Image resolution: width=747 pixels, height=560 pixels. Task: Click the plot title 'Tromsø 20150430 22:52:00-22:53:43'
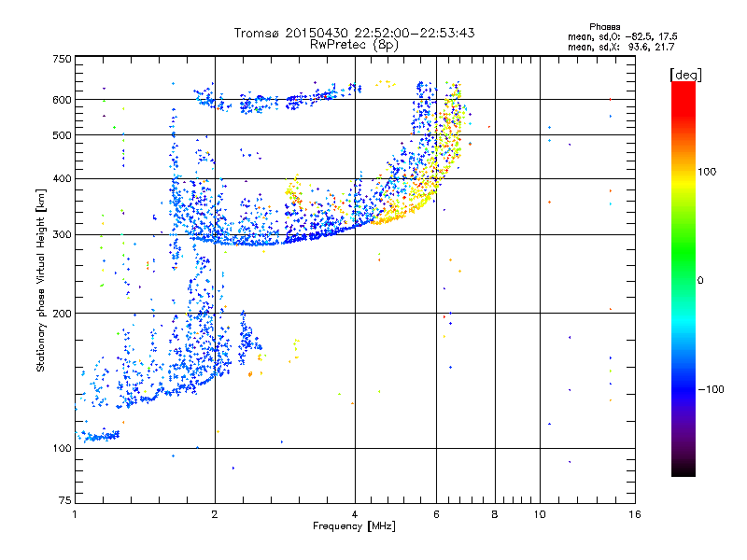[354, 33]
